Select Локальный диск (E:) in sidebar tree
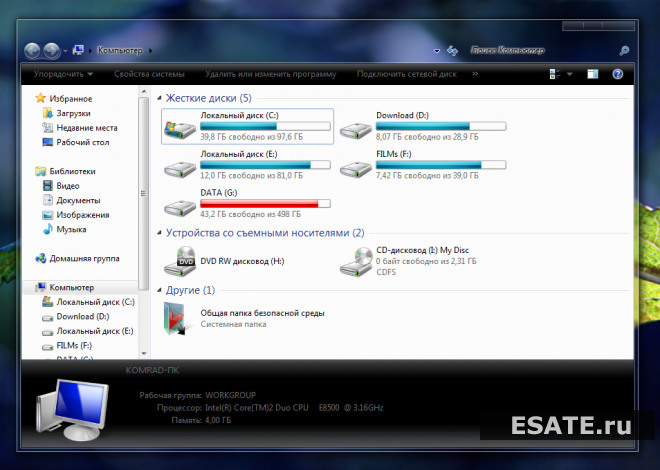Viewport: 660px width, 470px height. (x=95, y=331)
